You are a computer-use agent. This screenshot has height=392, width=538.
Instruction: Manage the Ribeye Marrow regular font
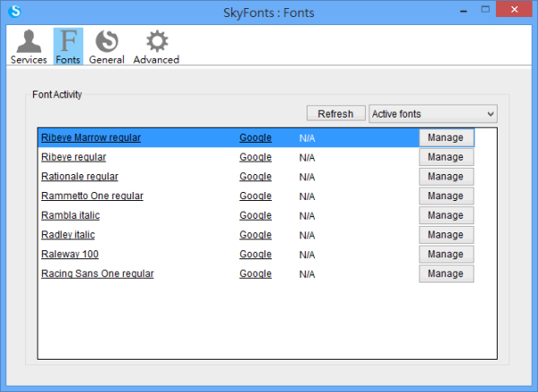point(446,138)
